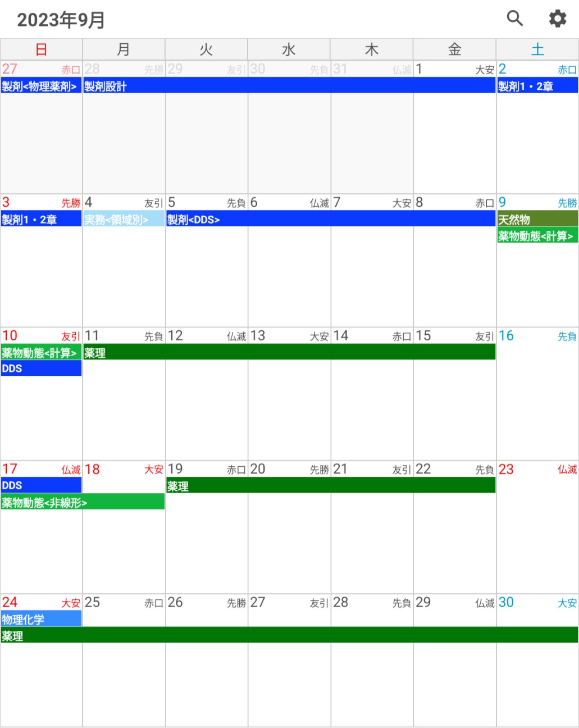579x728 pixels.
Task: Select date 14 labeled 赤口
Action: pyautogui.click(x=372, y=394)
